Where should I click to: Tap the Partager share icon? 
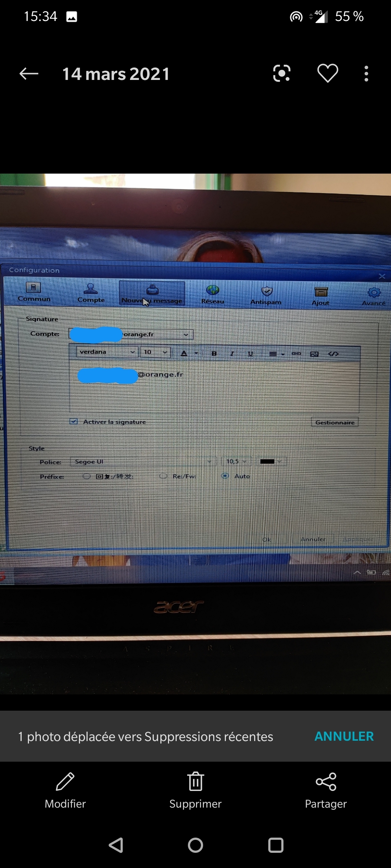(326, 782)
